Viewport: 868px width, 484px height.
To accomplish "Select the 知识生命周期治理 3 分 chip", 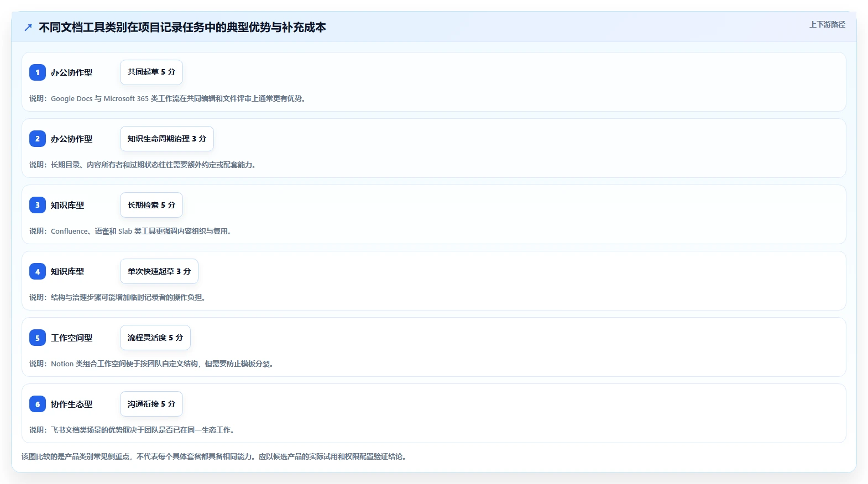I will pos(167,139).
